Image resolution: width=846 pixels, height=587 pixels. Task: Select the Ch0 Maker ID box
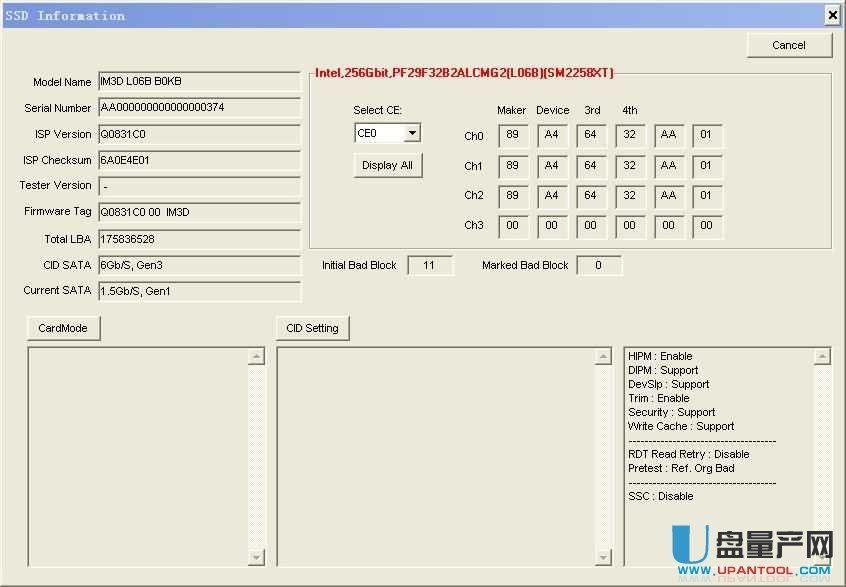click(x=513, y=136)
